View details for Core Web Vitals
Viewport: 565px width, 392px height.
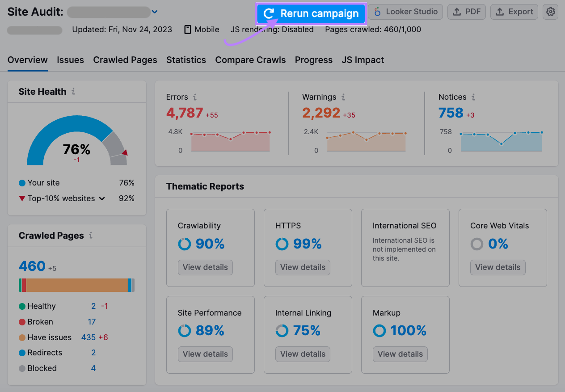point(498,267)
